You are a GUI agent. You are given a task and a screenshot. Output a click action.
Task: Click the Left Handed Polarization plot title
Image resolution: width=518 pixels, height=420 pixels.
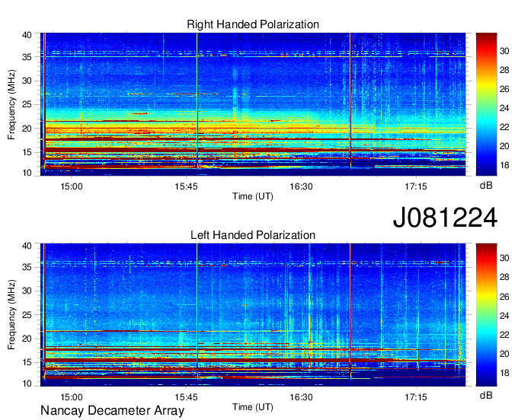click(x=253, y=235)
